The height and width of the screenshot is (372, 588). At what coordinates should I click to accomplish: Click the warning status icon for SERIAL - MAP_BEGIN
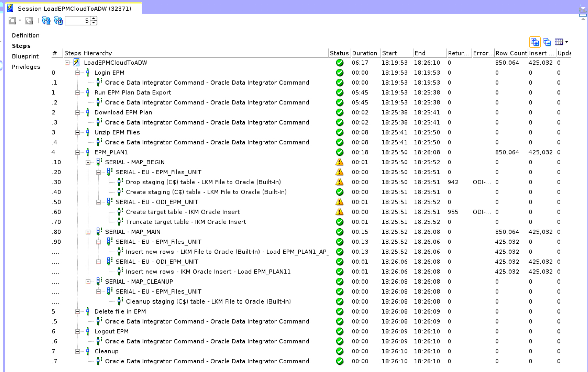pyautogui.click(x=340, y=162)
